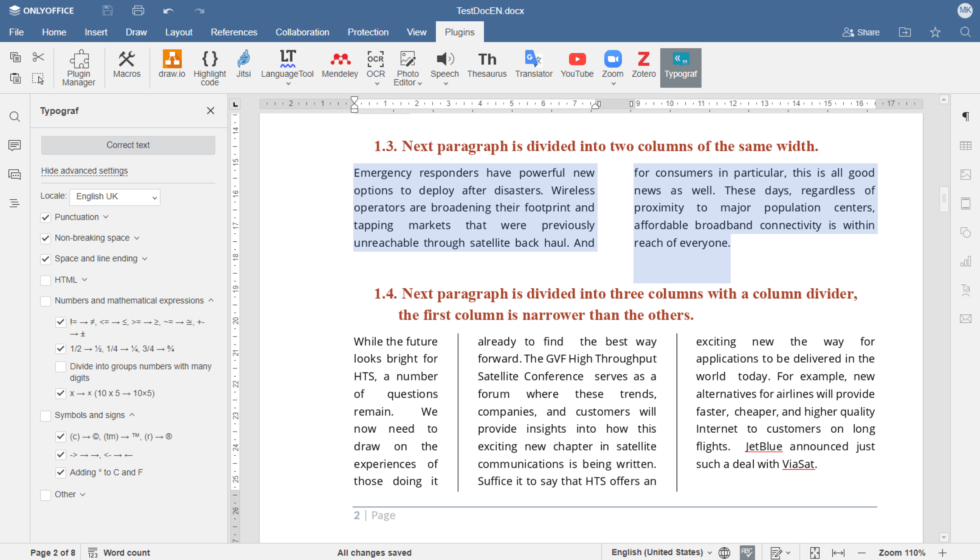This screenshot has width=980, height=560.
Task: Open the Zotero plugin
Action: tap(643, 64)
